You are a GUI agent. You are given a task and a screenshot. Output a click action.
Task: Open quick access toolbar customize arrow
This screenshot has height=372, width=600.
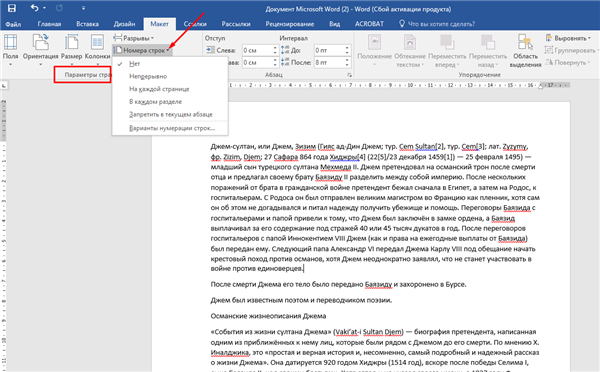[x=83, y=8]
